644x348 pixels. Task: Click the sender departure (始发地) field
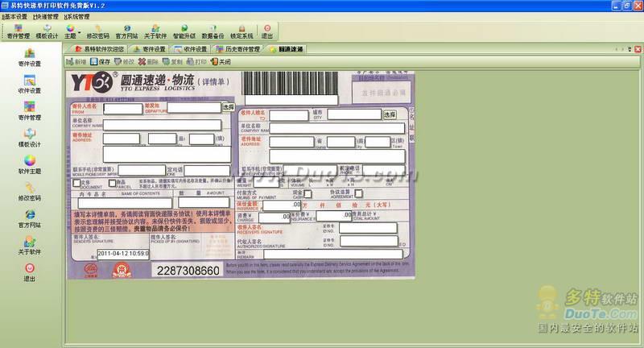(x=194, y=108)
